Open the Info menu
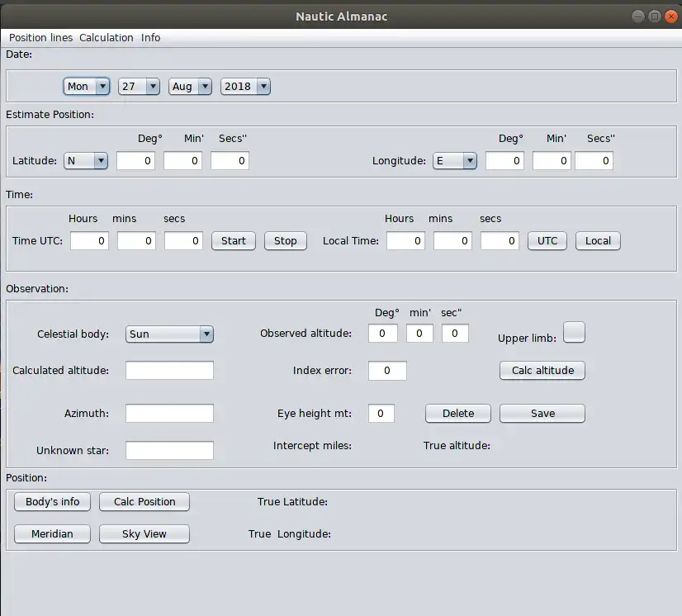The image size is (682, 616). (x=150, y=38)
